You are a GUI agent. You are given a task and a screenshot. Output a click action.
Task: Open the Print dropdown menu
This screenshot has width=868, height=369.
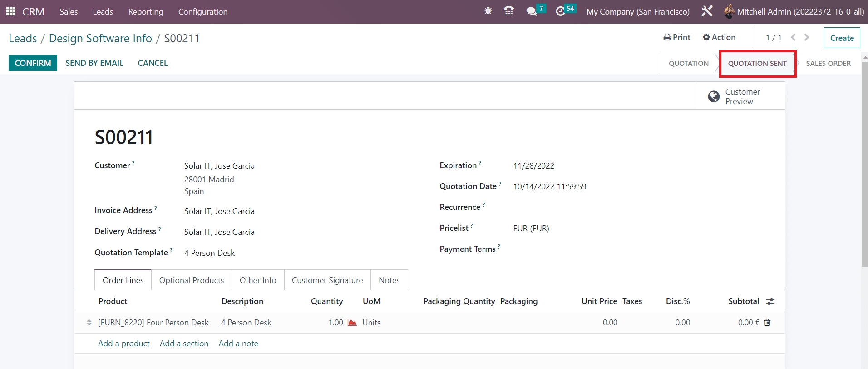(x=676, y=37)
